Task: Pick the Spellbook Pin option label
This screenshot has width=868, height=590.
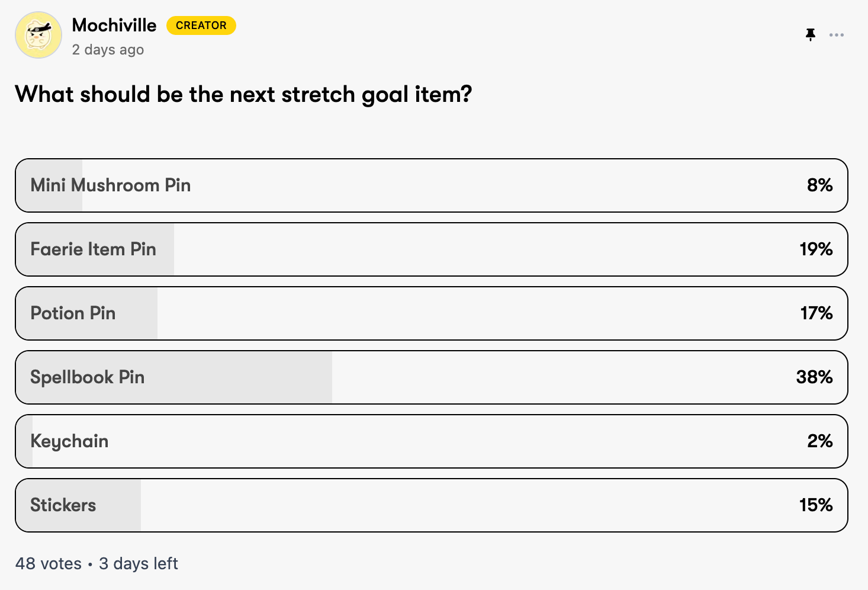Action: pyautogui.click(x=88, y=377)
